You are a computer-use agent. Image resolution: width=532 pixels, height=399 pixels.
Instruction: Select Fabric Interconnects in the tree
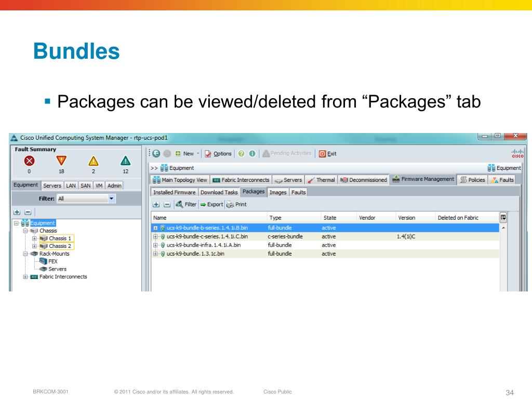pyautogui.click(x=59, y=277)
